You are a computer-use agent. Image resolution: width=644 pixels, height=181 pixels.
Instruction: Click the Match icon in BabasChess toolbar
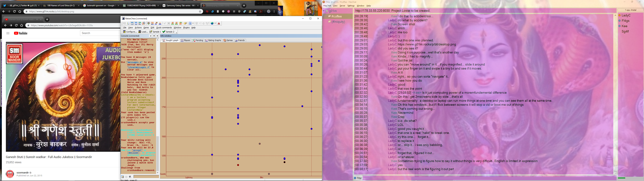[x=176, y=23]
